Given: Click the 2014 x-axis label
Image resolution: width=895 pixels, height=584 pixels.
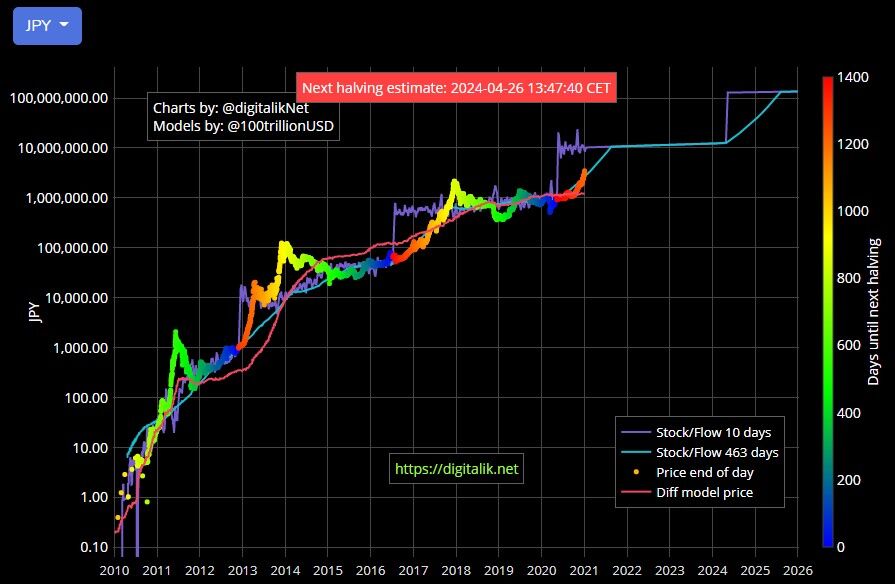Looking at the screenshot, I should point(285,570).
